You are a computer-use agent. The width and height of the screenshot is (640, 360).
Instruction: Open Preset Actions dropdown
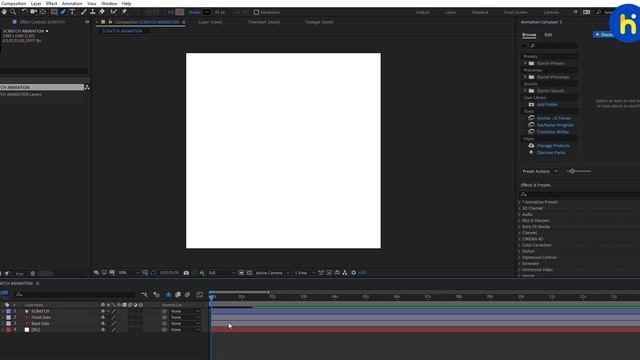pos(540,171)
